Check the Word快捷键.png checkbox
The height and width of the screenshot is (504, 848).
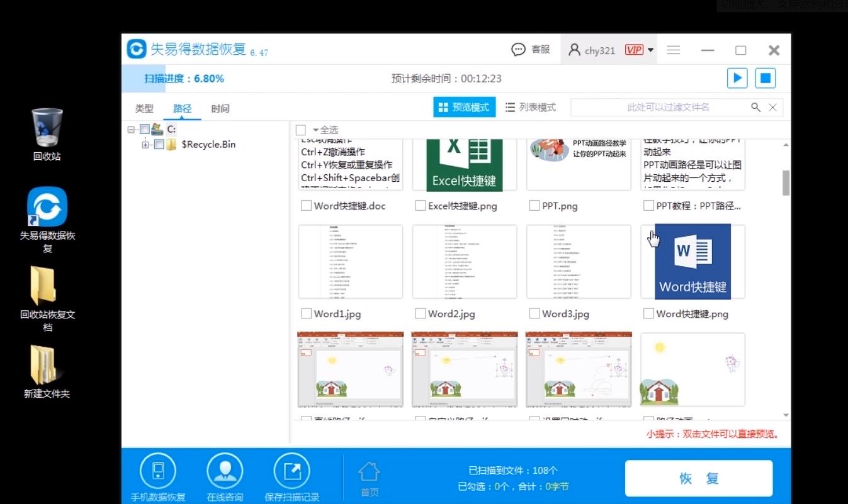point(649,313)
